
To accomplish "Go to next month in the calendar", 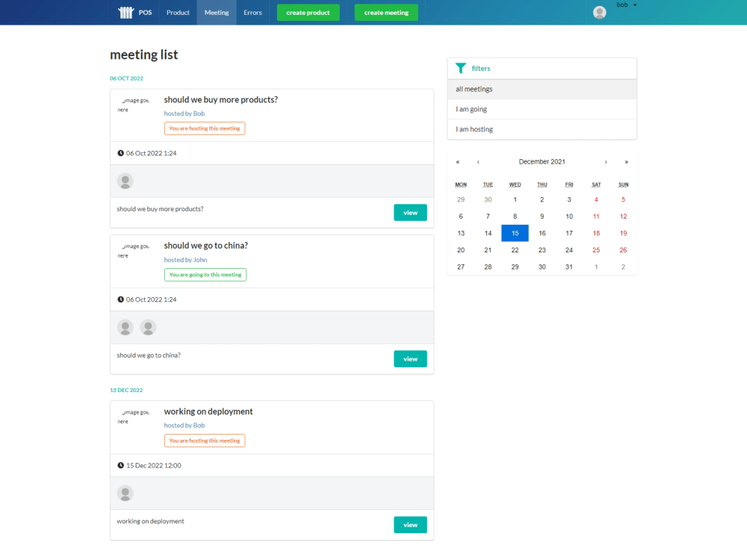I will [606, 161].
